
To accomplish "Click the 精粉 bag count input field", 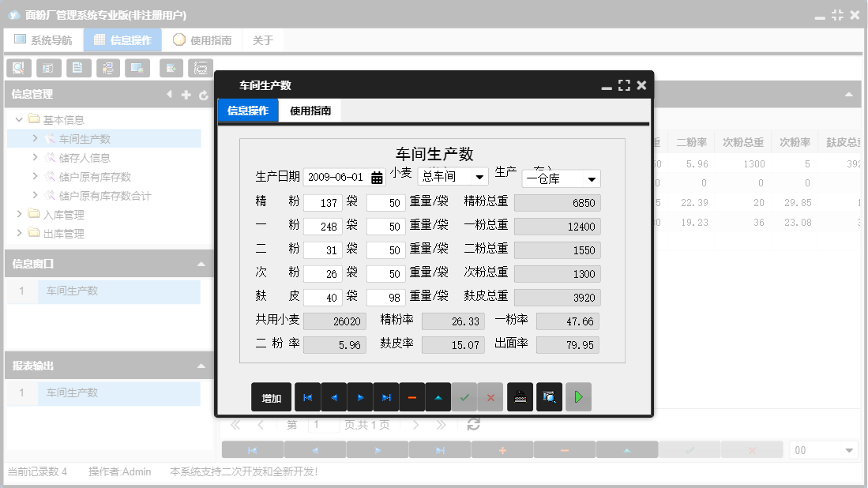I will (x=323, y=202).
